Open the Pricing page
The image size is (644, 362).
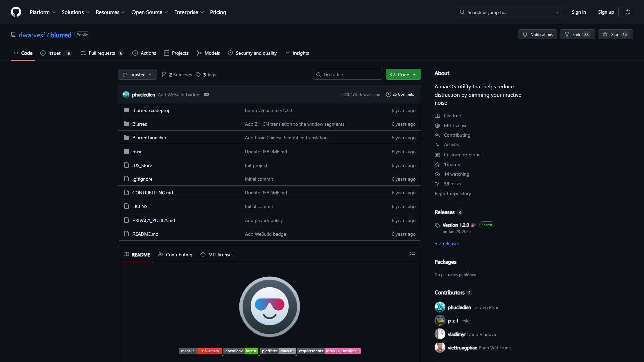pyautogui.click(x=218, y=12)
